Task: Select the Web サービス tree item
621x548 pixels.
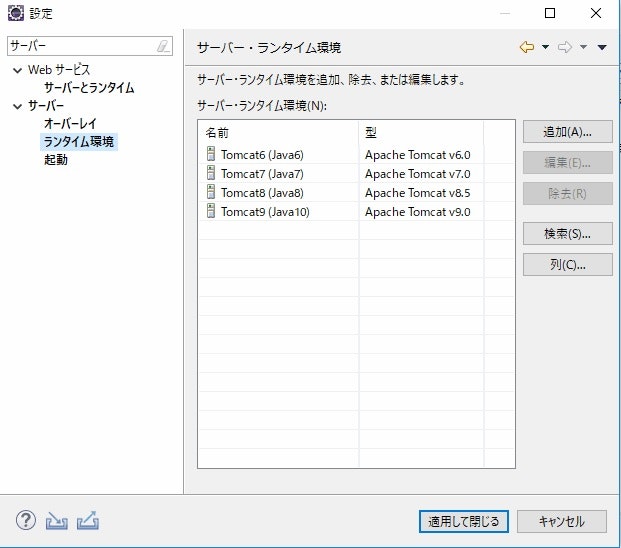Action: point(59,70)
